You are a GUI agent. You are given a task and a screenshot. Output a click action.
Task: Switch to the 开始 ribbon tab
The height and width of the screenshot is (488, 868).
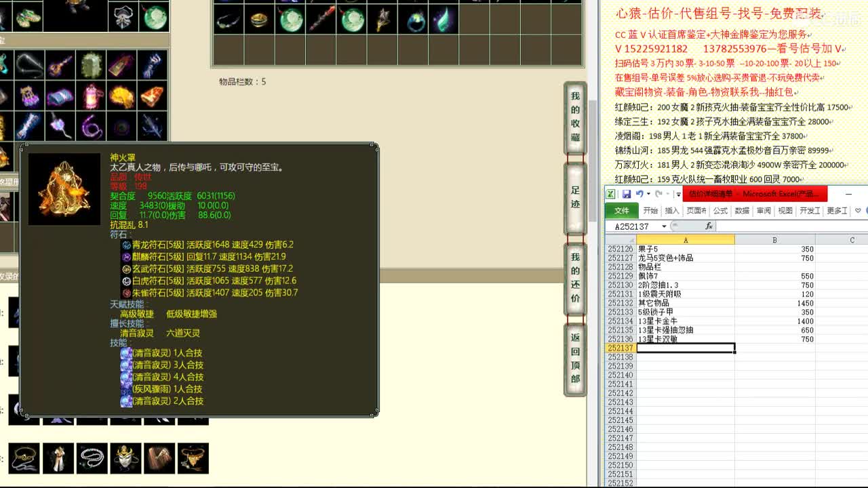tap(650, 211)
